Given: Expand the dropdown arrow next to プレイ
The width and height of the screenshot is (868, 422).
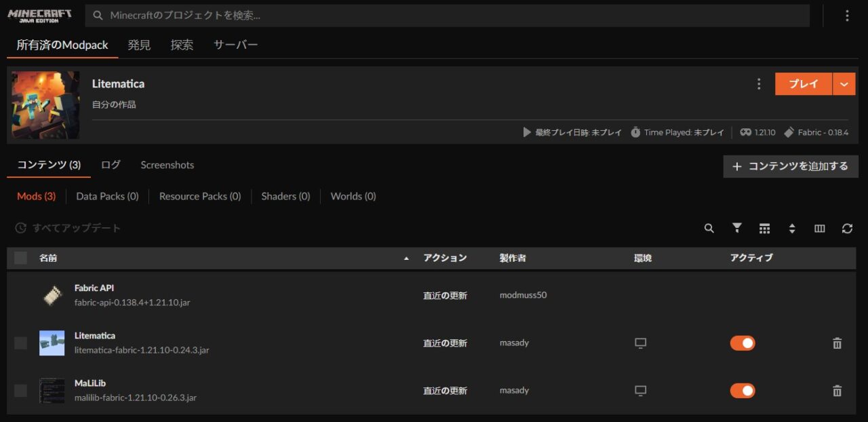Looking at the screenshot, I should point(844,84).
